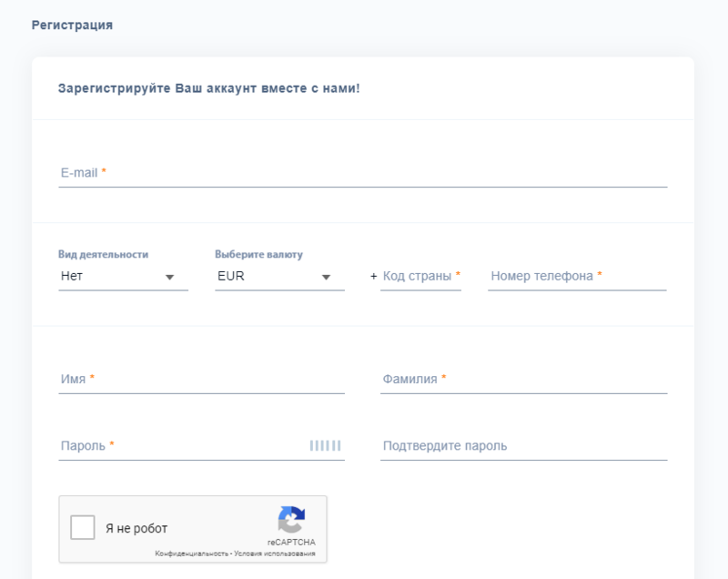Click the plus sign before country code
This screenshot has width=728, height=579.
(373, 276)
